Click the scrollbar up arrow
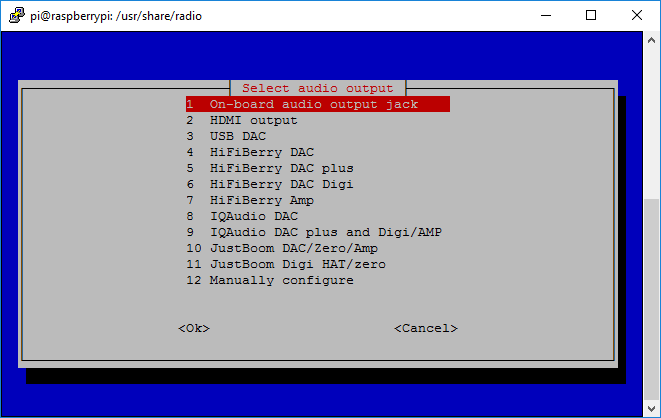 (651, 40)
